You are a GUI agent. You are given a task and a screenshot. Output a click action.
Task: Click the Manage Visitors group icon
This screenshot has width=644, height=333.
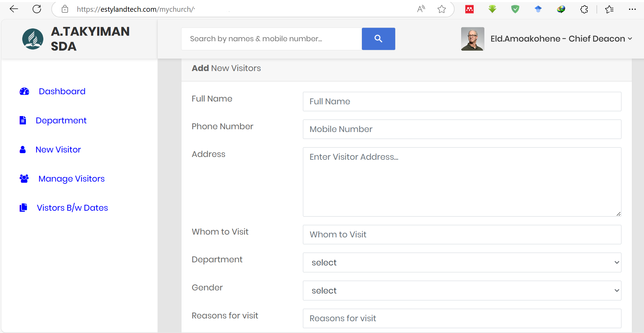pyautogui.click(x=24, y=179)
